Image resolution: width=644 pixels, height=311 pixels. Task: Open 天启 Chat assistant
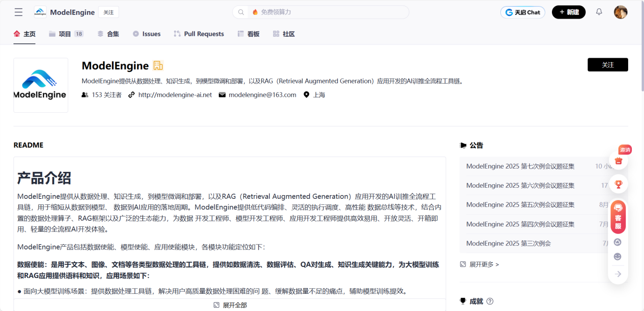pos(523,12)
